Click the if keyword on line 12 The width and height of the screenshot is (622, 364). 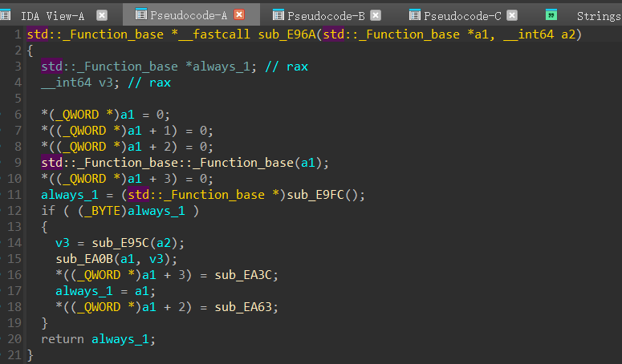pos(48,211)
